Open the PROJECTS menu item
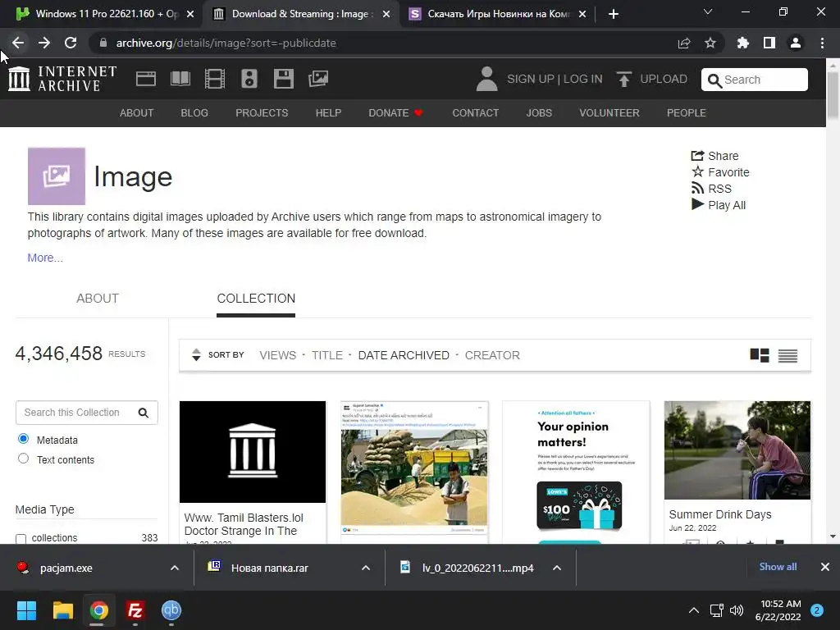Image resolution: width=840 pixels, height=630 pixels. click(x=262, y=113)
